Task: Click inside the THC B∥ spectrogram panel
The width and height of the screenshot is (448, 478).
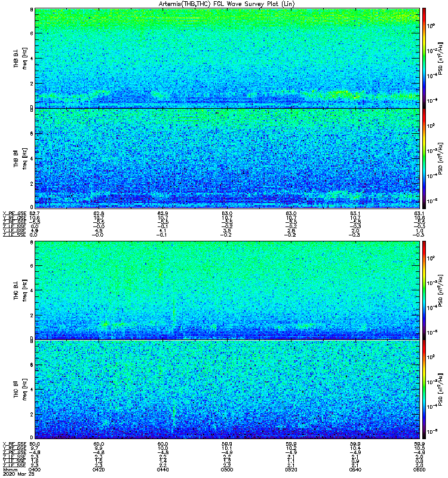Action: coord(227,390)
